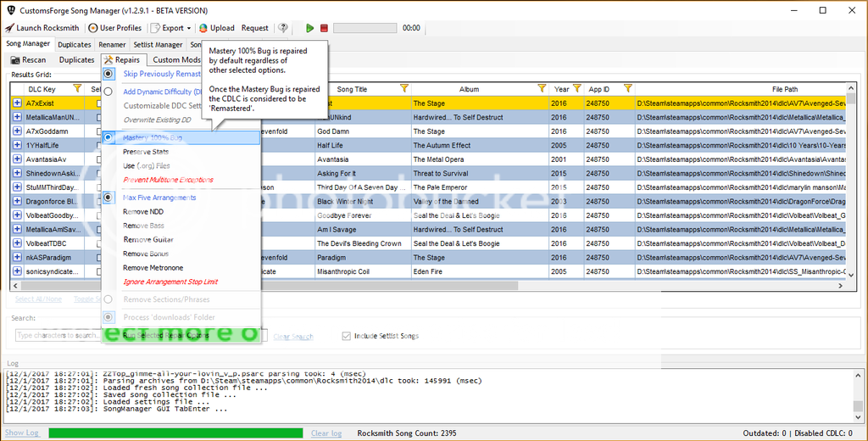Select the 'Valley of the Damned' album cell

point(480,202)
